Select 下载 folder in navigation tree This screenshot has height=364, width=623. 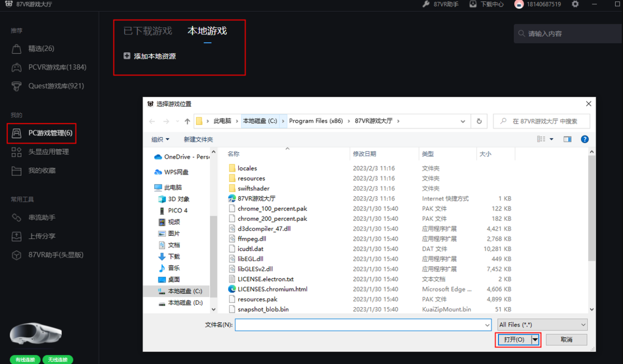[x=169, y=256]
